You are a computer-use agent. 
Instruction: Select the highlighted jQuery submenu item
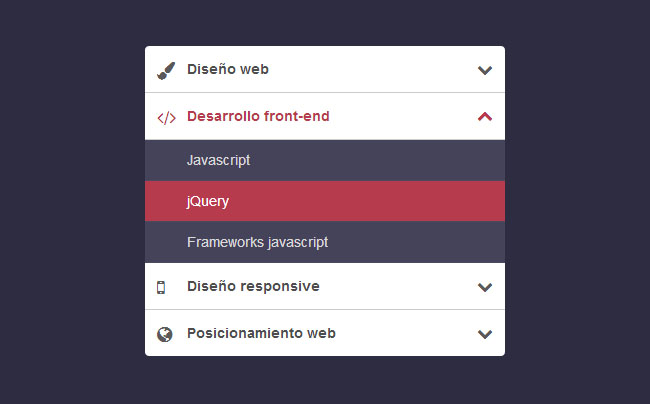[x=208, y=201]
